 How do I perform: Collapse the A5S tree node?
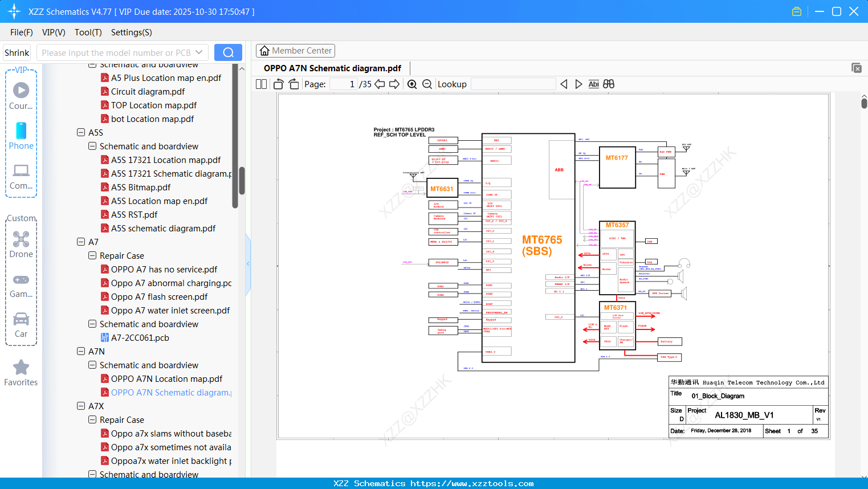click(81, 133)
